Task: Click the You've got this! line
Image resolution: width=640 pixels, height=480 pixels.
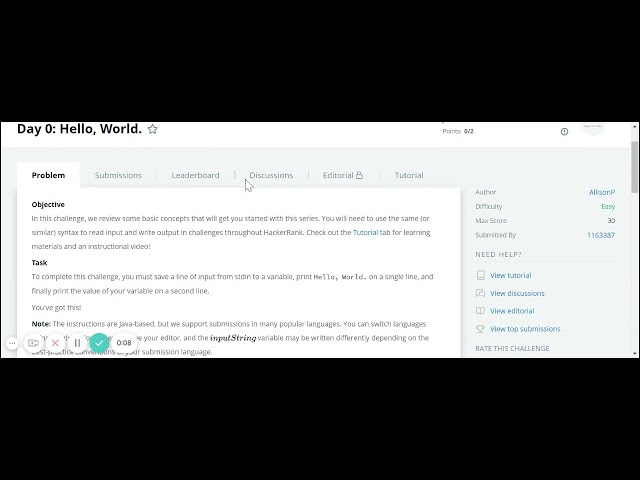Action: [56, 307]
